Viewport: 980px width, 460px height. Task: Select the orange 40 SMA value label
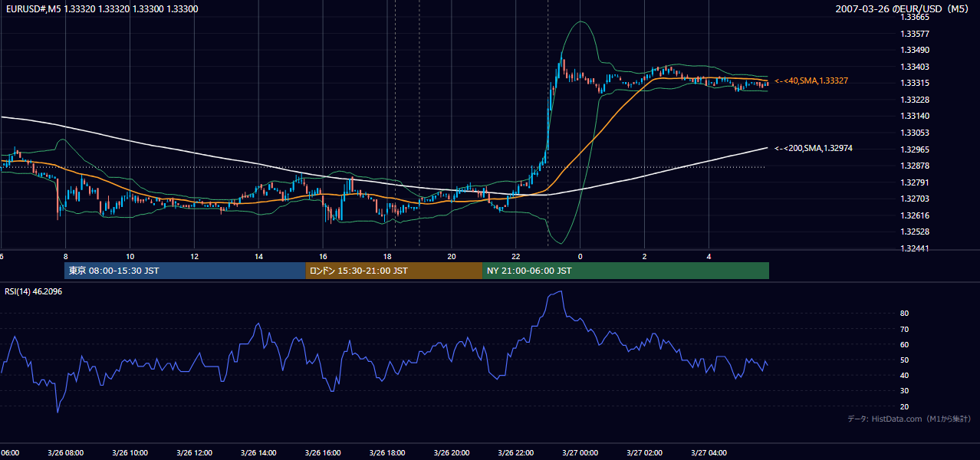click(811, 80)
